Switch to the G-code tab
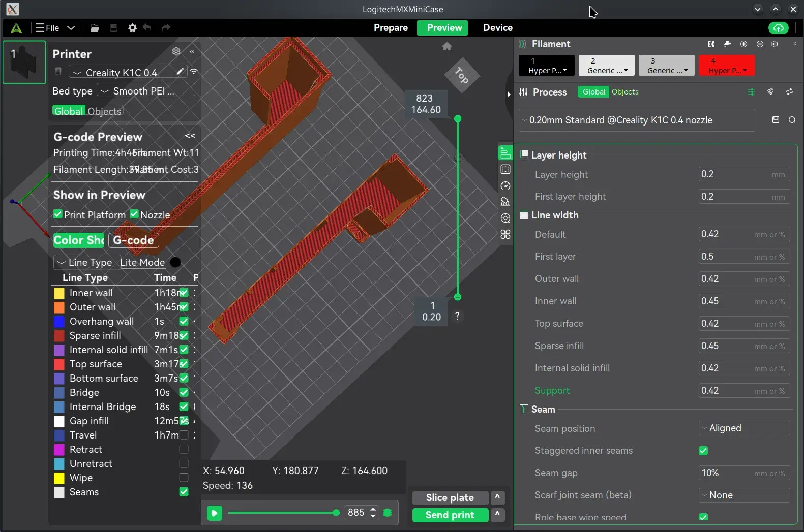Image resolution: width=804 pixels, height=532 pixels. [x=133, y=240]
